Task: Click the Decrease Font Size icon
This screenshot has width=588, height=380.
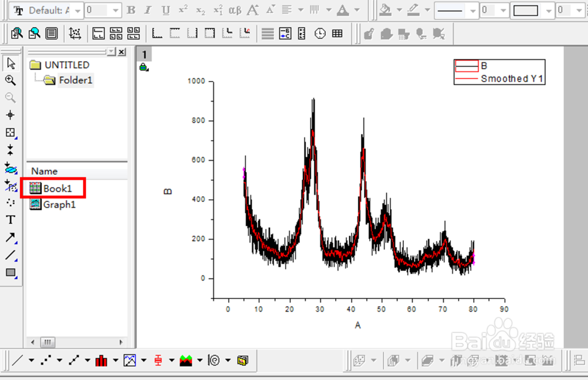Action: point(270,10)
